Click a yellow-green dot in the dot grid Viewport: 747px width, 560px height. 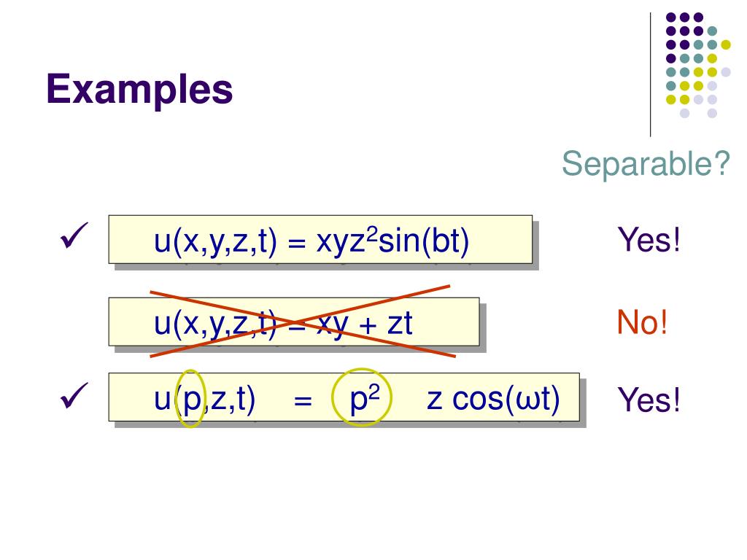(x=726, y=44)
